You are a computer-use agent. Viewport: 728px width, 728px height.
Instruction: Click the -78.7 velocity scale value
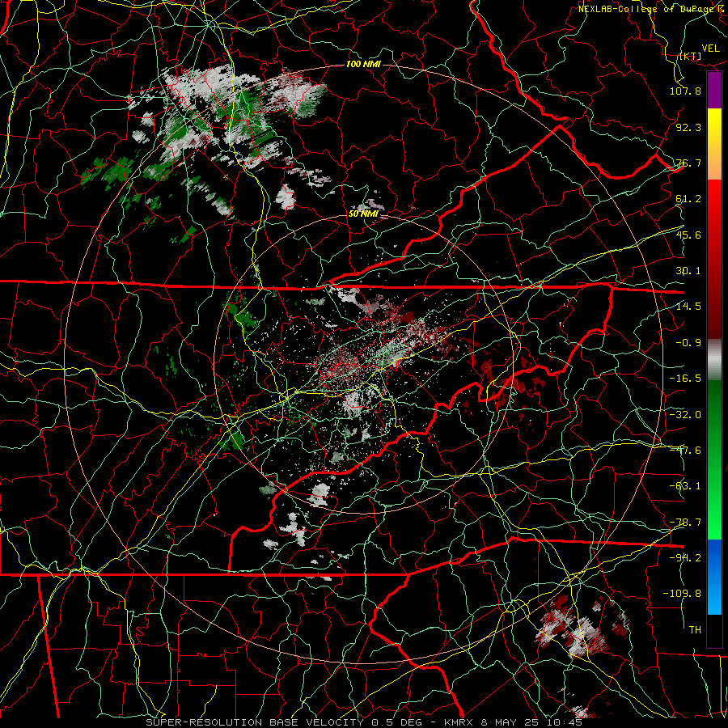tap(685, 522)
